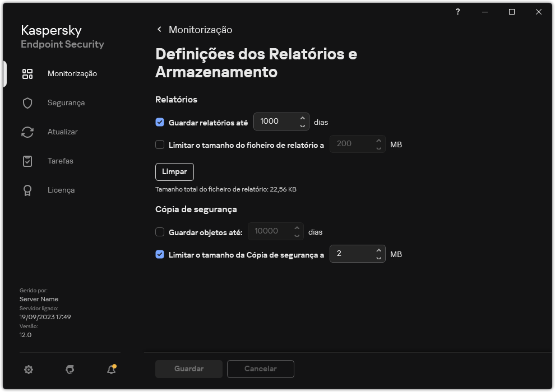This screenshot has width=555, height=392.
Task: Click the support icon next to the gear
Action: (x=69, y=370)
